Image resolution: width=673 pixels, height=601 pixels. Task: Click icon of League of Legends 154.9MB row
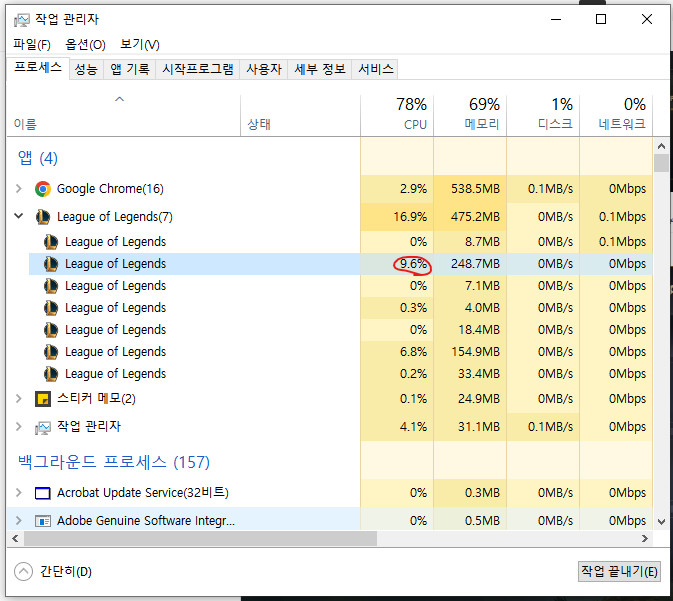[51, 352]
